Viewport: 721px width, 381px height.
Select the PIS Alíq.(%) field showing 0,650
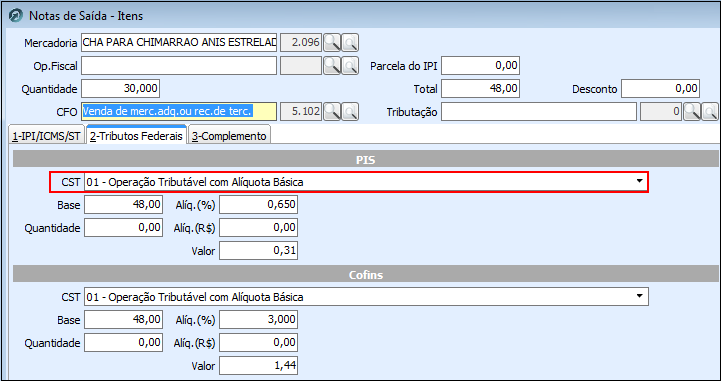[258, 205]
